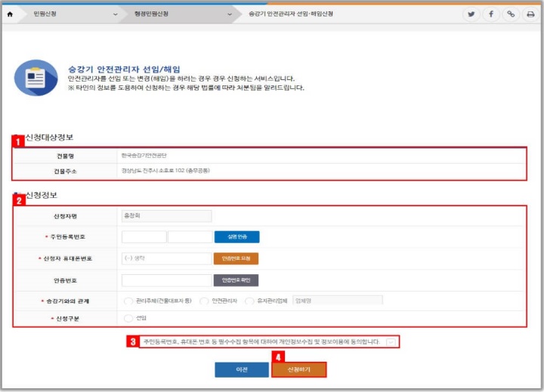
Task: Select 안전관리자 radio option
Action: point(204,301)
